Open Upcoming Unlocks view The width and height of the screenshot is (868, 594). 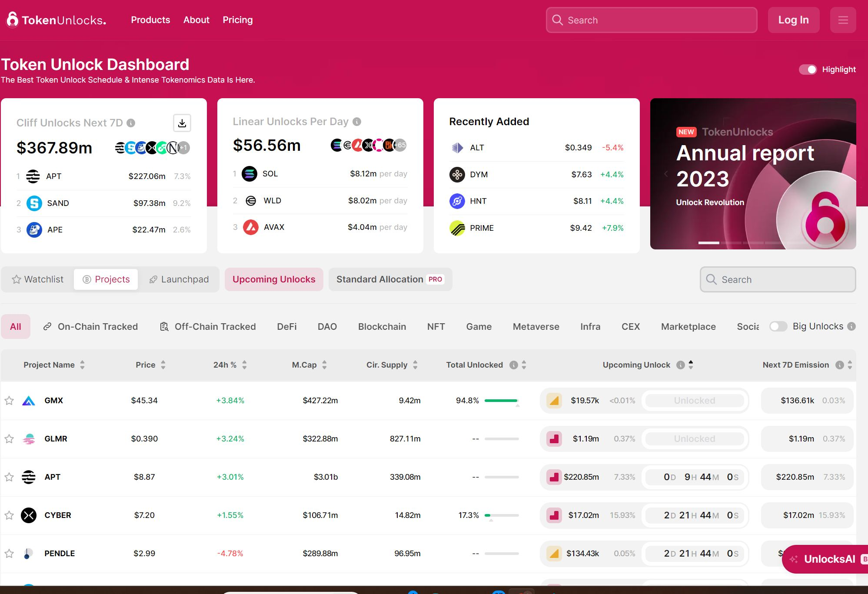274,279
